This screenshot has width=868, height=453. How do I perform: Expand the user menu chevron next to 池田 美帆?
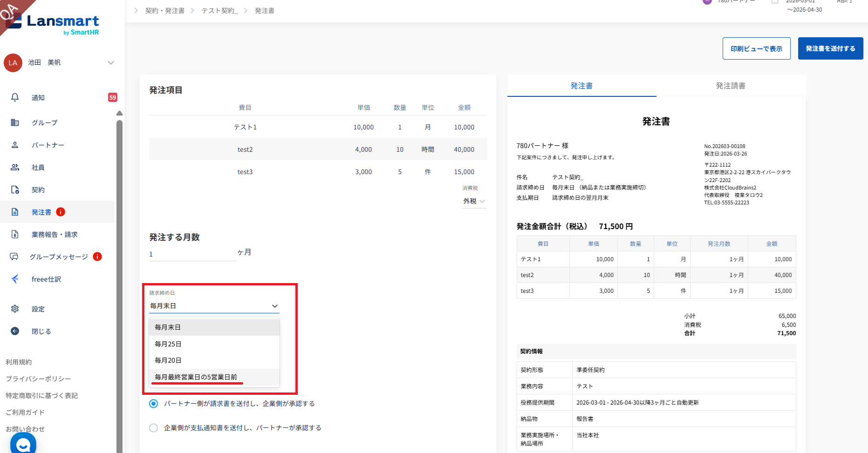click(111, 63)
